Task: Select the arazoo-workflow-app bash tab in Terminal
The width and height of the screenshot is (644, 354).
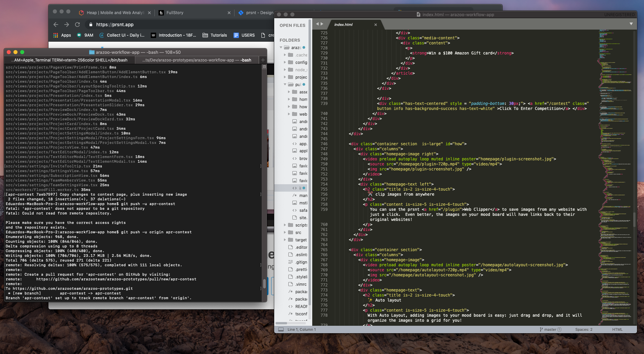Action: pos(197,60)
